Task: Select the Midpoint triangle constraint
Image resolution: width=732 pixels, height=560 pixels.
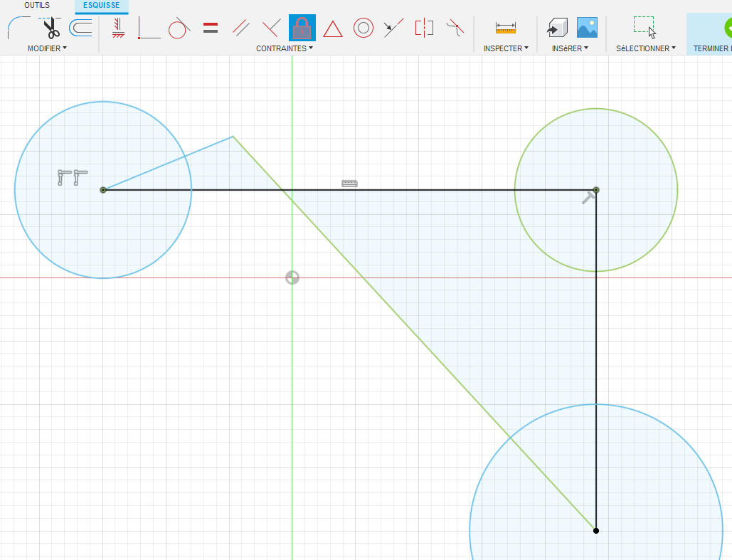Action: coord(333,29)
